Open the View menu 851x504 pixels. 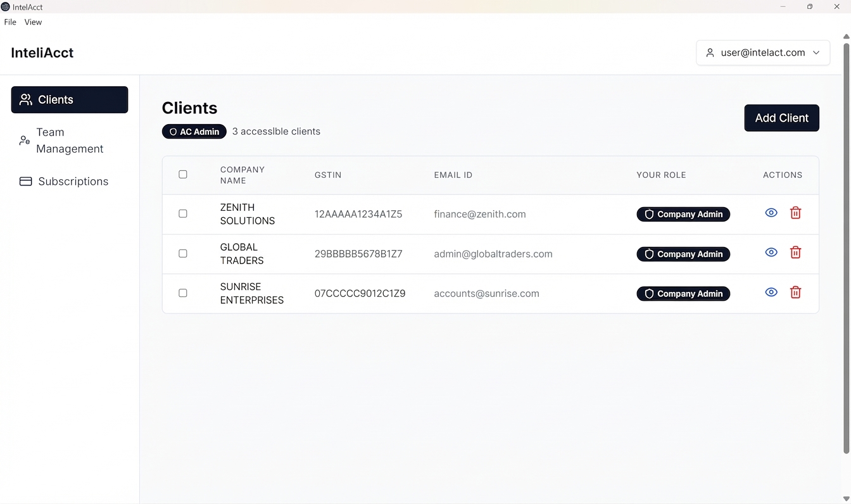pyautogui.click(x=33, y=22)
